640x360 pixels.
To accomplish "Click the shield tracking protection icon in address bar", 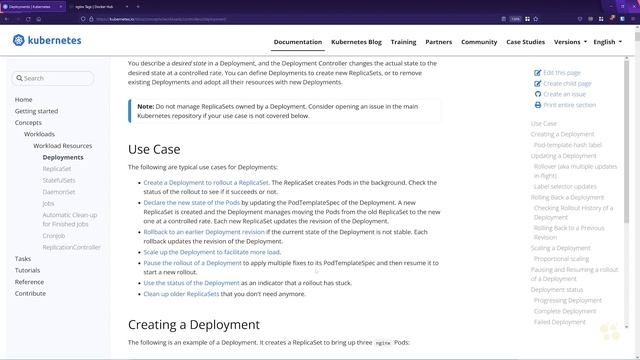I will pyautogui.click(x=83, y=19).
